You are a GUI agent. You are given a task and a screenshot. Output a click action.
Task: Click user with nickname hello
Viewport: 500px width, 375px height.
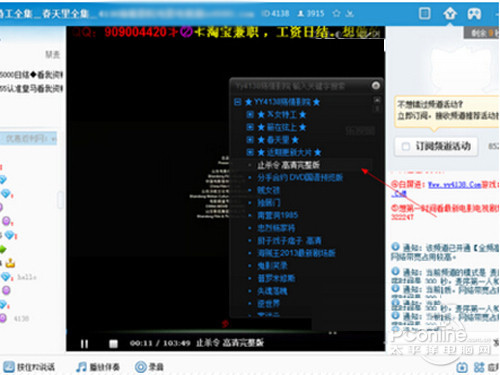coord(26,277)
